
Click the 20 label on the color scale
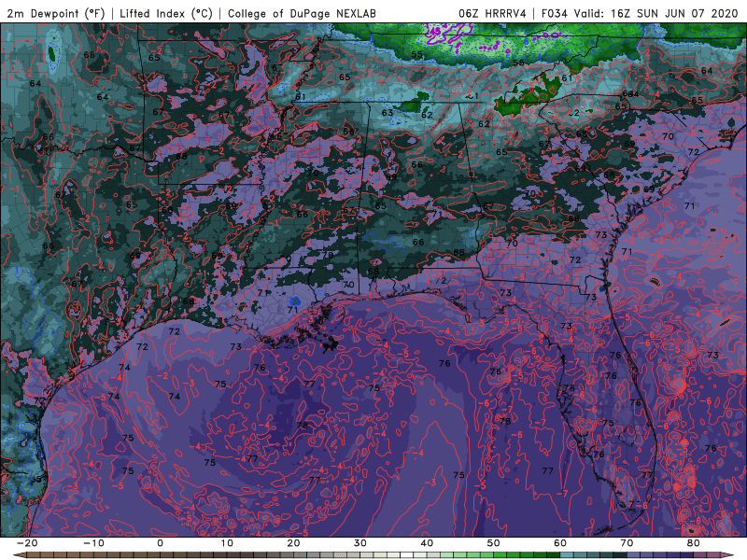click(293, 543)
